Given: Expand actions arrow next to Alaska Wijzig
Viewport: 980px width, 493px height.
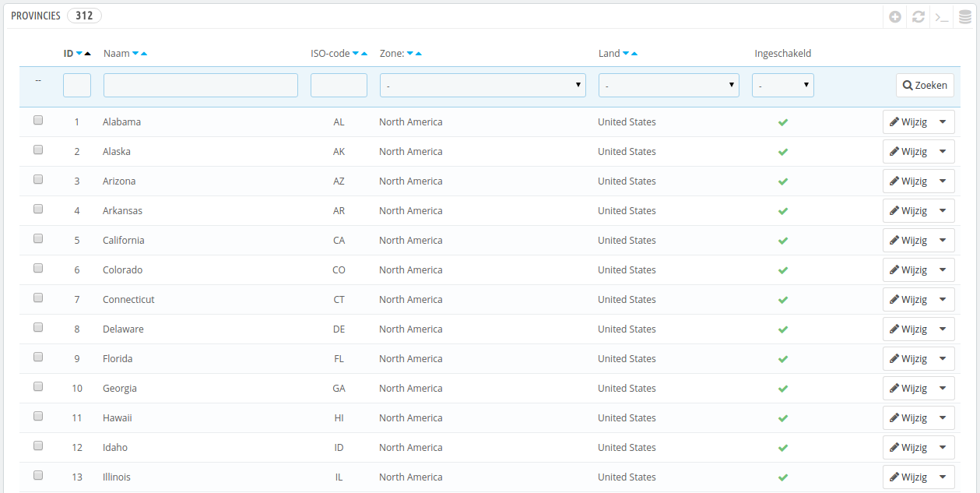Looking at the screenshot, I should [943, 152].
